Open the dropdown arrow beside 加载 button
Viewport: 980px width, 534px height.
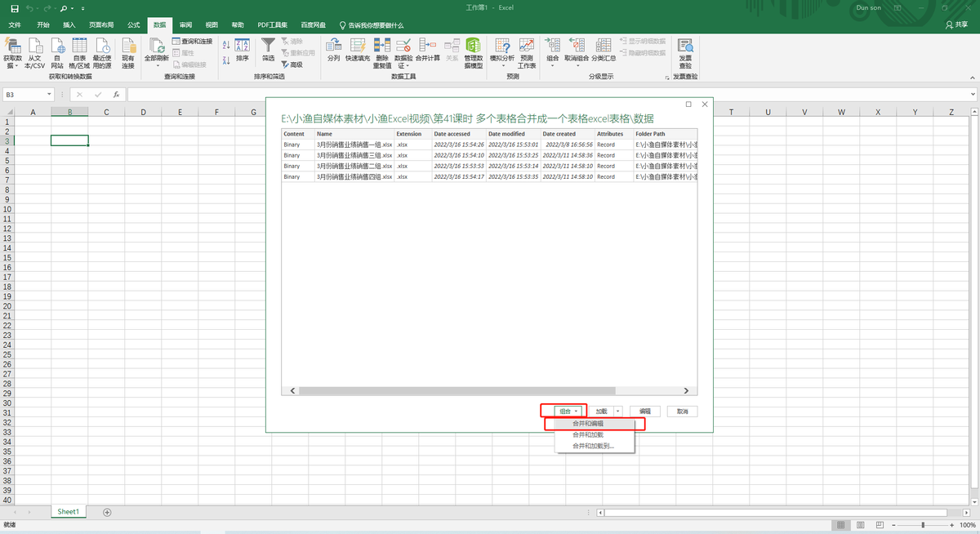click(x=618, y=412)
